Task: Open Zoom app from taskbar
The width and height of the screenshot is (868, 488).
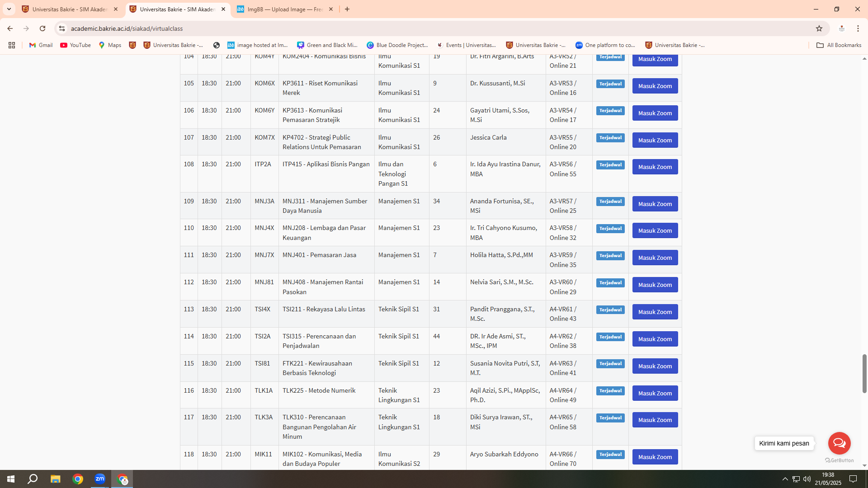Action: tap(100, 479)
